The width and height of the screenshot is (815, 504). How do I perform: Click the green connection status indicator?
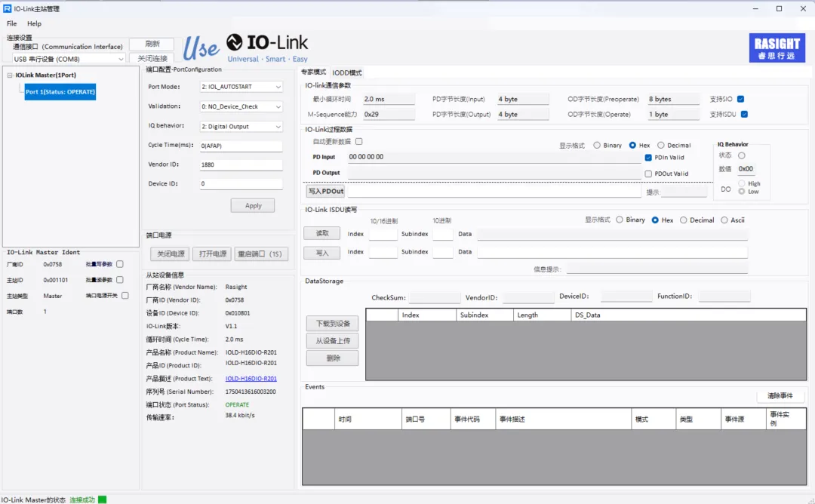pos(102,499)
